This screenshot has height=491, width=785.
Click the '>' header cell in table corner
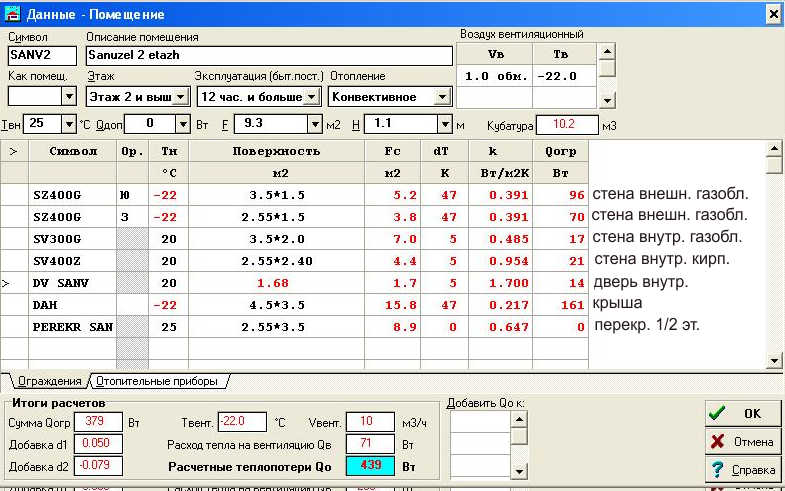14,151
